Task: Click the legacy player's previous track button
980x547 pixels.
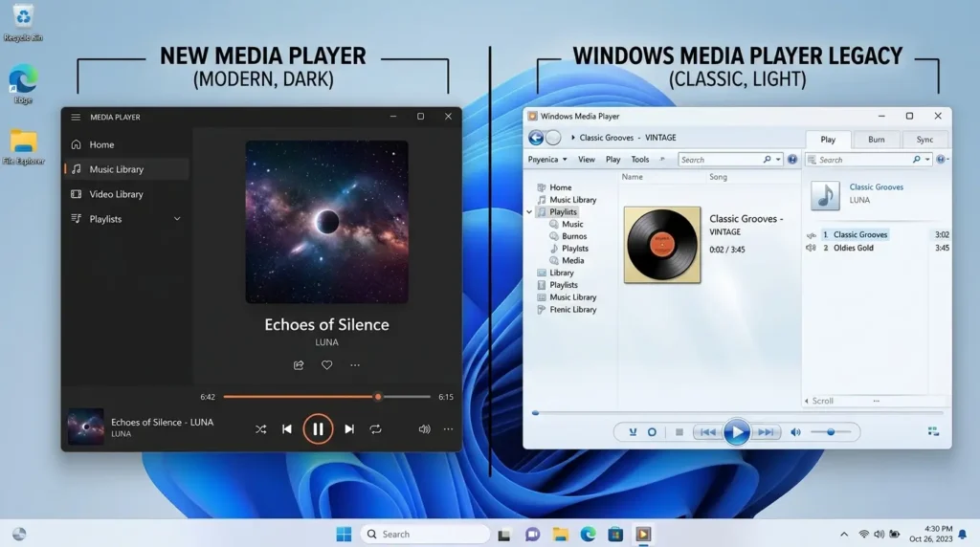Action: (708, 432)
